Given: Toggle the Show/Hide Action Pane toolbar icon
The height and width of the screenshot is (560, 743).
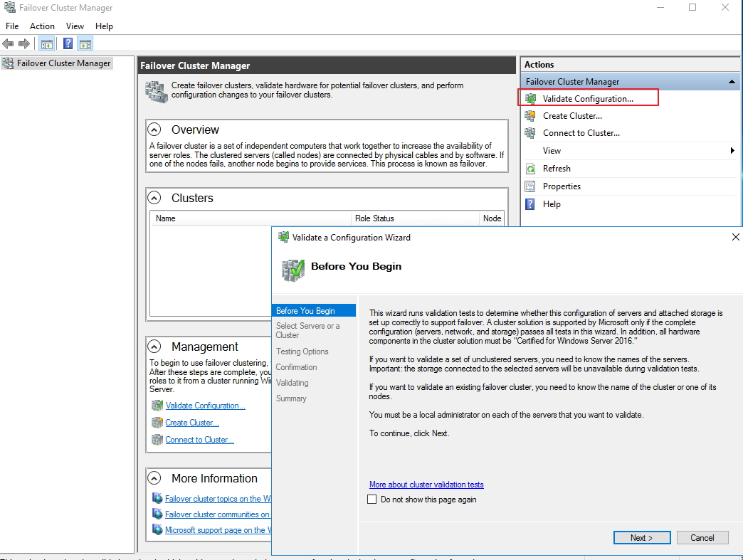Looking at the screenshot, I should coord(85,44).
